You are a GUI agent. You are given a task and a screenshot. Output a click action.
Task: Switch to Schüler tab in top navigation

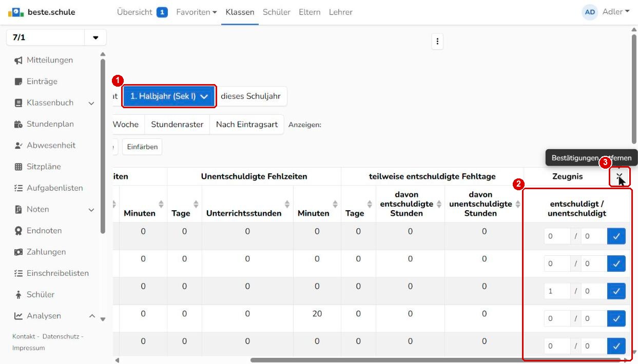pyautogui.click(x=277, y=12)
